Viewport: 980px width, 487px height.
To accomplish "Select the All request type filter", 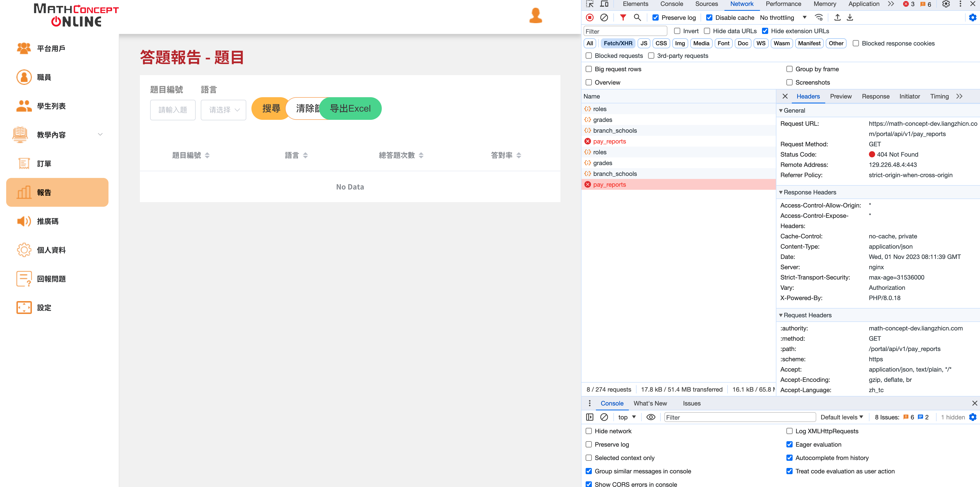I will (590, 43).
